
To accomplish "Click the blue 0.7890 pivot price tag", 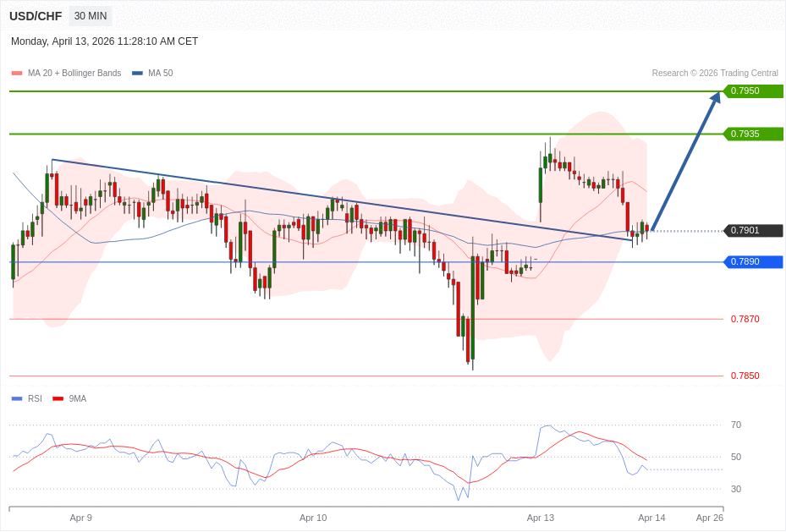I will pos(753,262).
